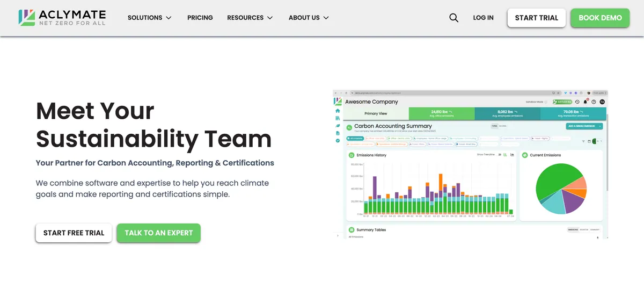Open the arrow next to Add a Single Emission
644x289 pixels.
[x=599, y=126]
